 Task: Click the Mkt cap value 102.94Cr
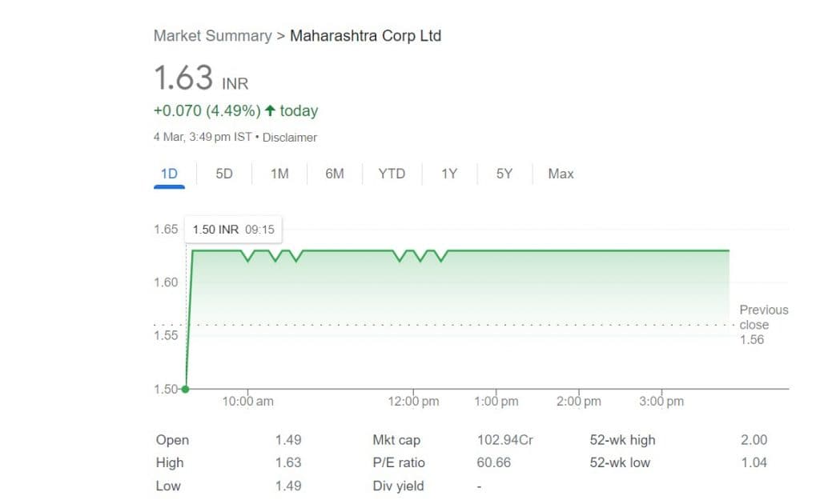504,440
